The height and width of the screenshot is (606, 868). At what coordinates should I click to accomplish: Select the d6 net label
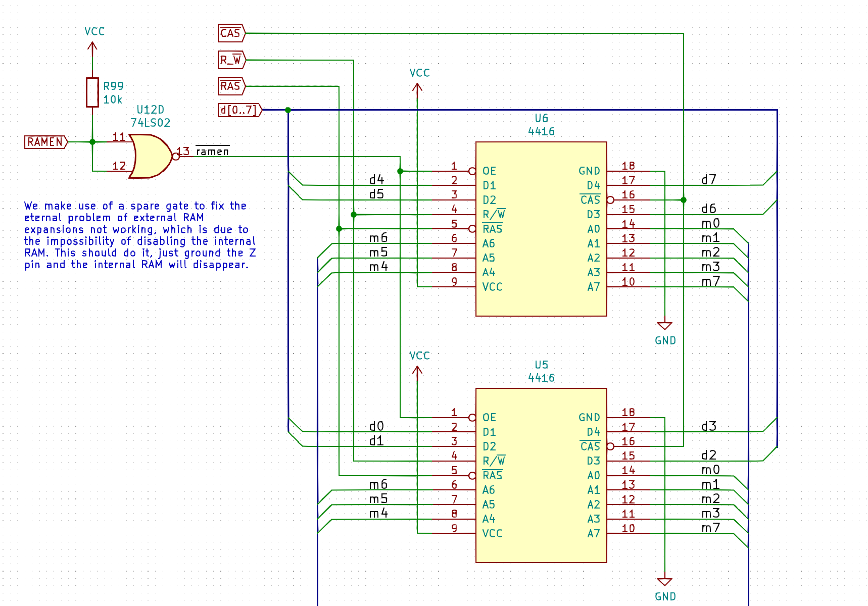tap(709, 209)
